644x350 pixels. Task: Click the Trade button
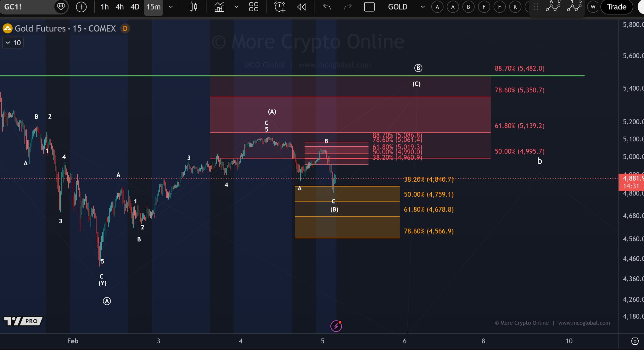pyautogui.click(x=616, y=7)
